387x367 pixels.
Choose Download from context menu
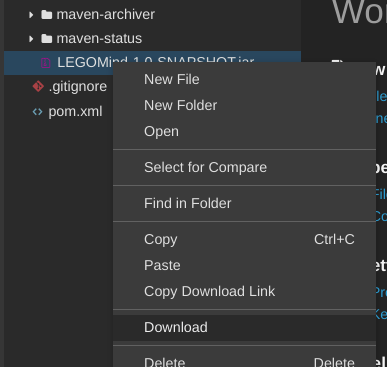click(244, 327)
